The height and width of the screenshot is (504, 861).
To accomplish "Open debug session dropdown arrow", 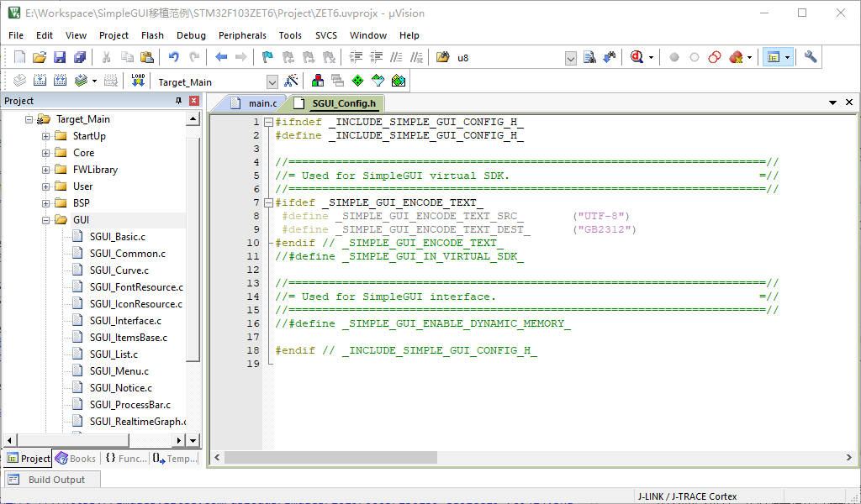I will point(652,58).
